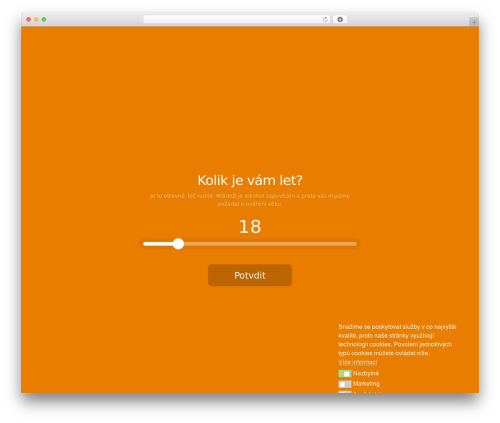Click the cookie notice paragraph text
This screenshot has height=423, width=500.
(x=397, y=340)
